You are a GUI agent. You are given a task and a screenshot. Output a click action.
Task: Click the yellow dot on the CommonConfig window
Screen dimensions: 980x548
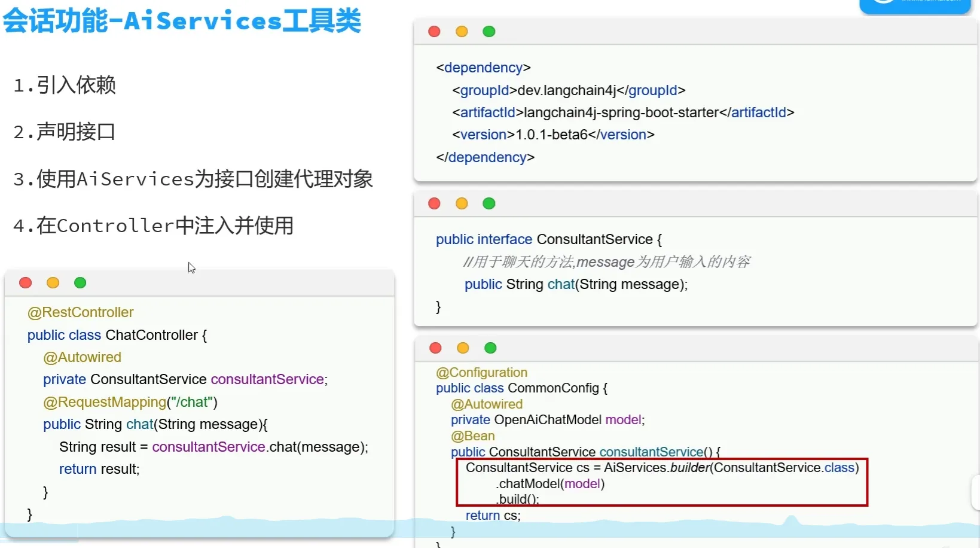click(x=463, y=348)
